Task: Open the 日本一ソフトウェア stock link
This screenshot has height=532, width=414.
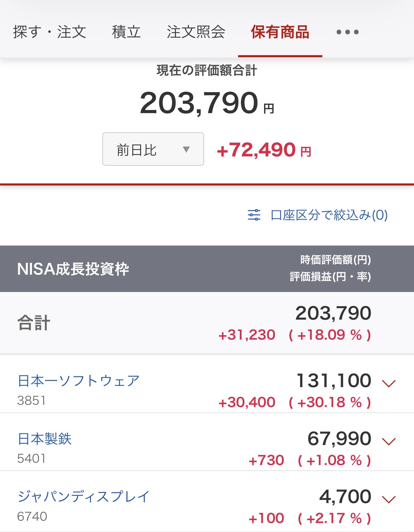Action: click(79, 381)
